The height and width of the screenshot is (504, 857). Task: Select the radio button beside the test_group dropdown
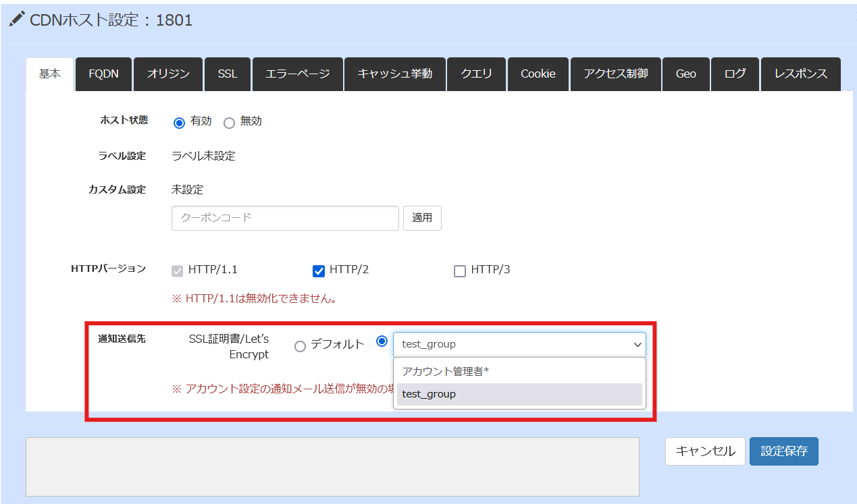tap(382, 341)
